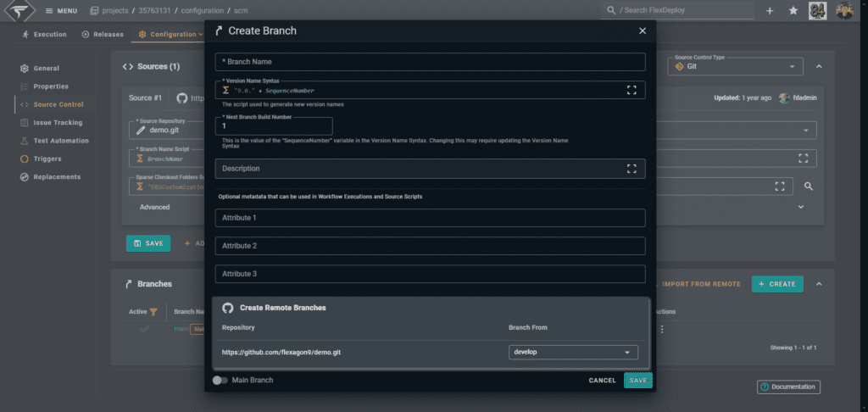Click the CREATE branch button

(x=777, y=284)
